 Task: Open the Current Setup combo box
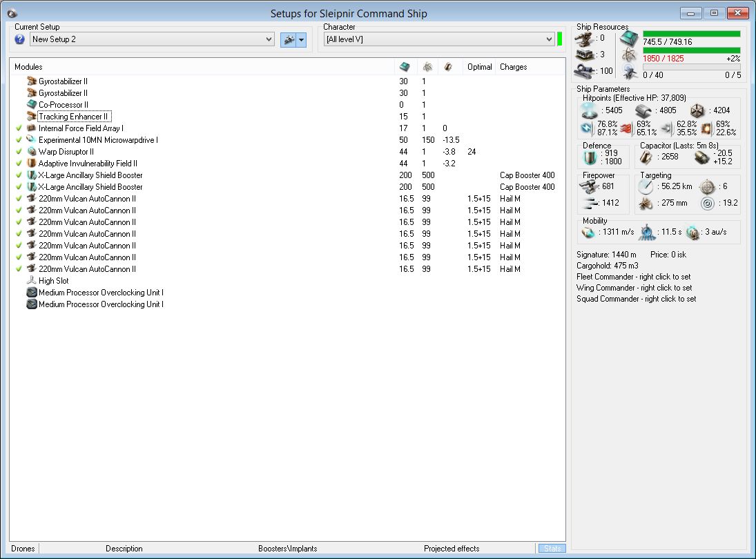[x=153, y=39]
